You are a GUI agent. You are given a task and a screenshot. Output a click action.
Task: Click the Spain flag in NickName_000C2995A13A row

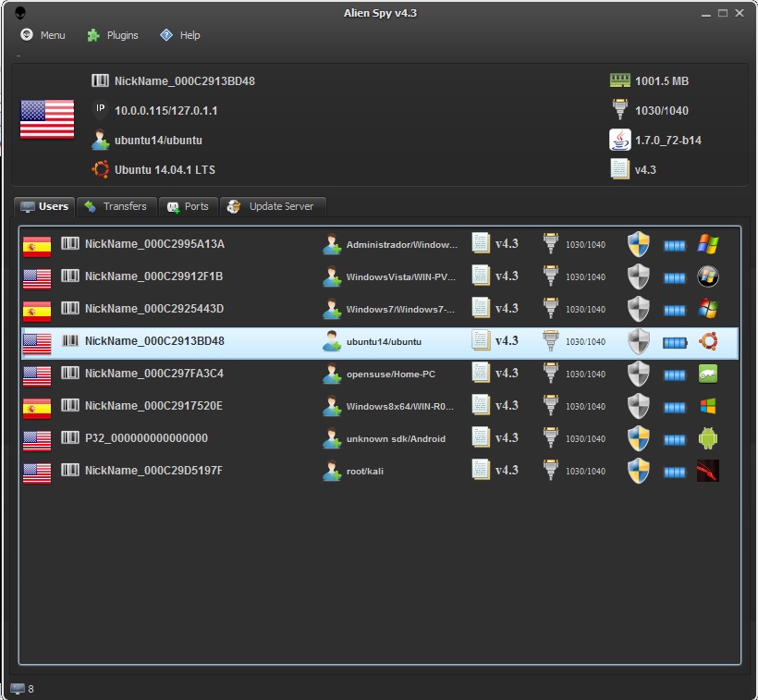coord(37,247)
